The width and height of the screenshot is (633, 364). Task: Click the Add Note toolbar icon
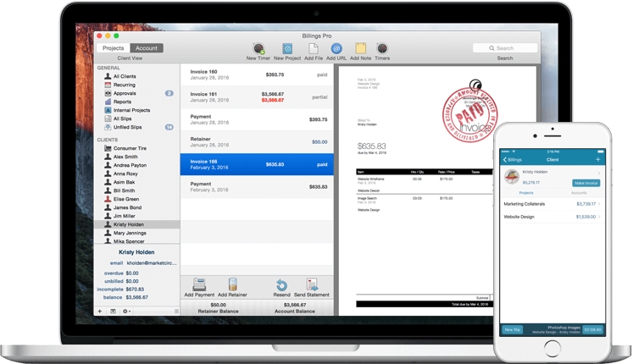click(x=360, y=49)
